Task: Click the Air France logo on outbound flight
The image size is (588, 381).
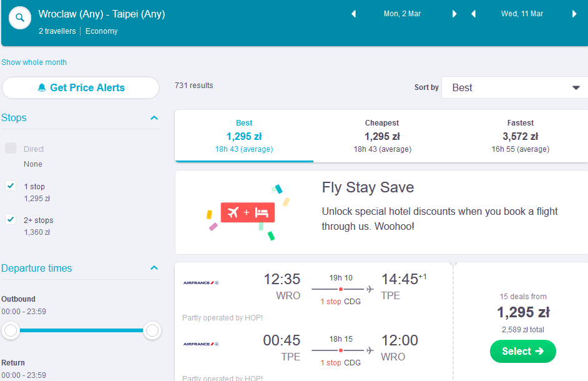Action: (201, 283)
